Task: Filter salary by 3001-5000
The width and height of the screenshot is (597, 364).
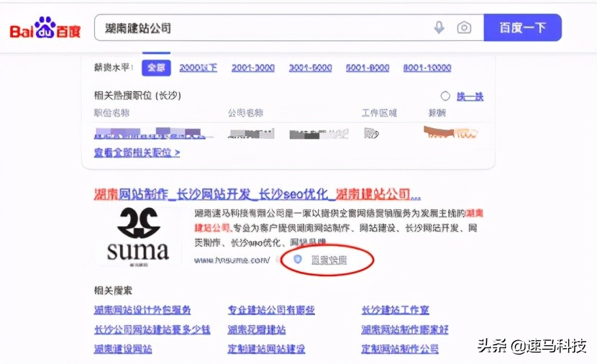Action: (310, 68)
